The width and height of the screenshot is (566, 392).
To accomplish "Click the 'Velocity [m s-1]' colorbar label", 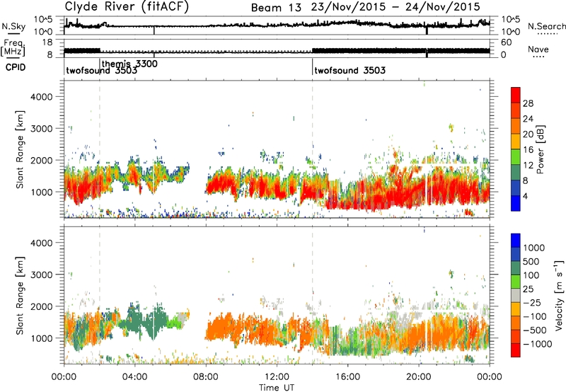I will click(559, 295).
